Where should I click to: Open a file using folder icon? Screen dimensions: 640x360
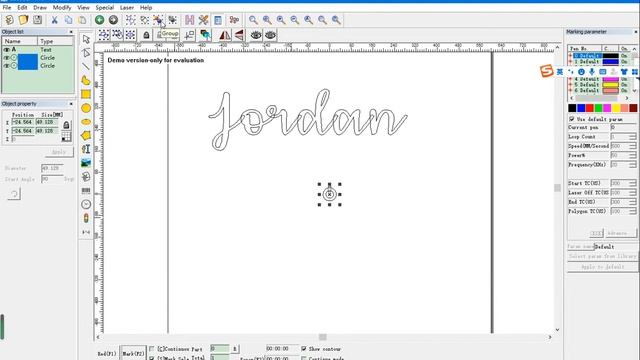coord(23,20)
